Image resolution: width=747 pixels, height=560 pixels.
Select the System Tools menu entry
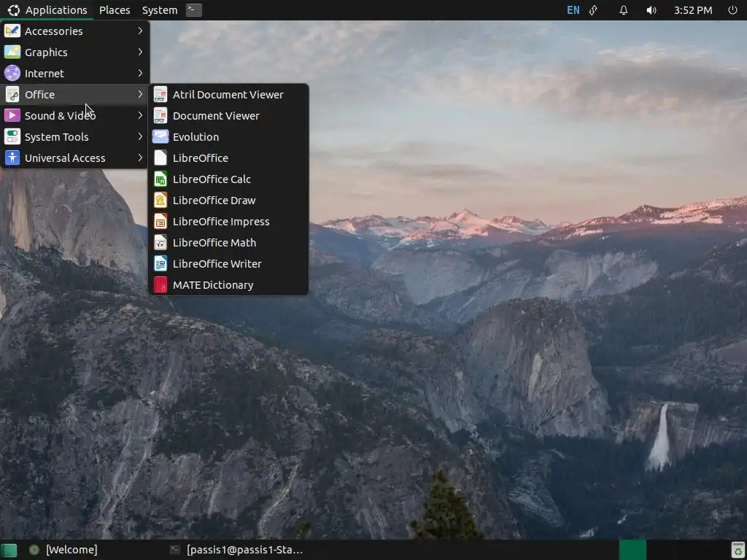click(x=75, y=136)
